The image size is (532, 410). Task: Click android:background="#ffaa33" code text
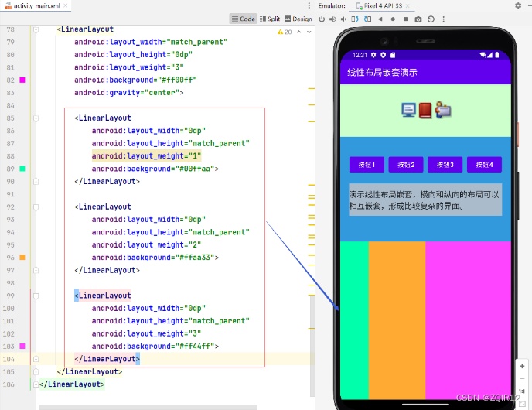(155, 258)
